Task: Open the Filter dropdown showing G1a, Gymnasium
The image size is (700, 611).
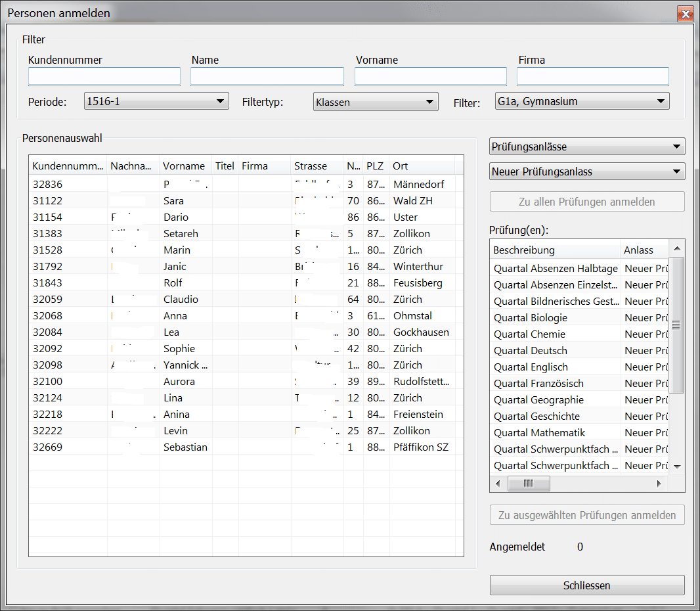Action: [x=582, y=102]
